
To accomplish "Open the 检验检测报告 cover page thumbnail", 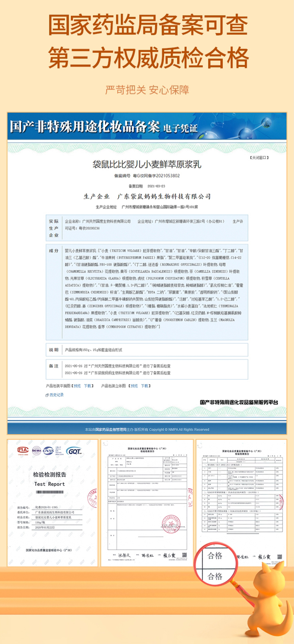I will [x=52, y=503].
